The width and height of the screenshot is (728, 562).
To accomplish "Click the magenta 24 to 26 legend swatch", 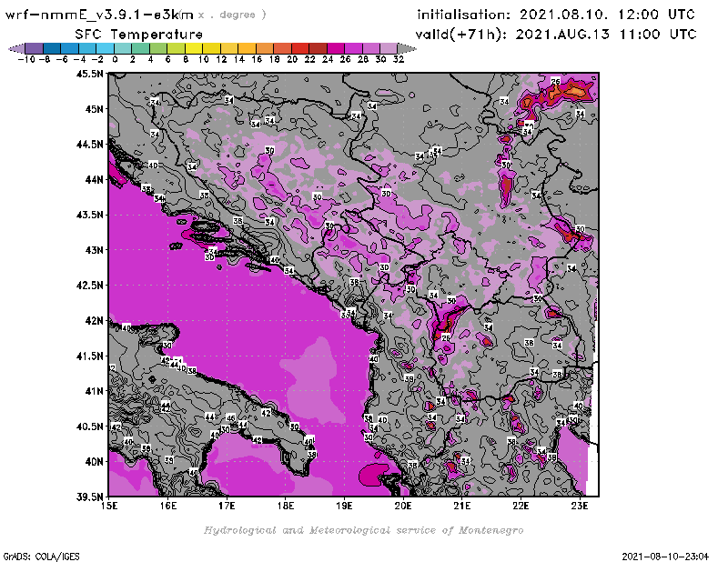I will (x=336, y=48).
